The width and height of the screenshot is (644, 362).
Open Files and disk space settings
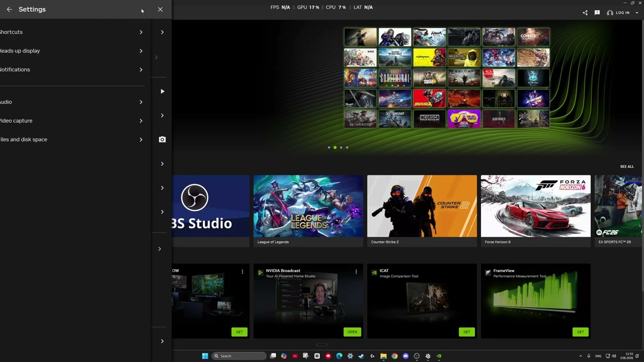pyautogui.click(x=72, y=139)
